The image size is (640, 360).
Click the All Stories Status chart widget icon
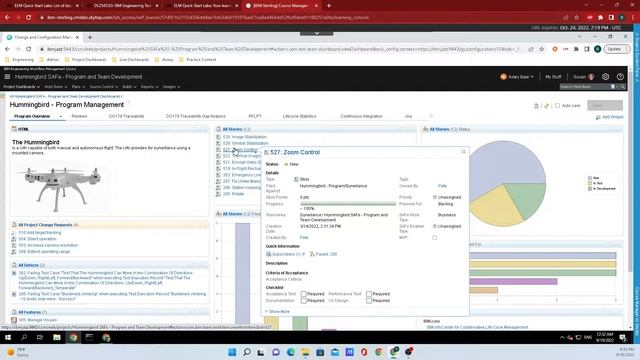pos(426,129)
